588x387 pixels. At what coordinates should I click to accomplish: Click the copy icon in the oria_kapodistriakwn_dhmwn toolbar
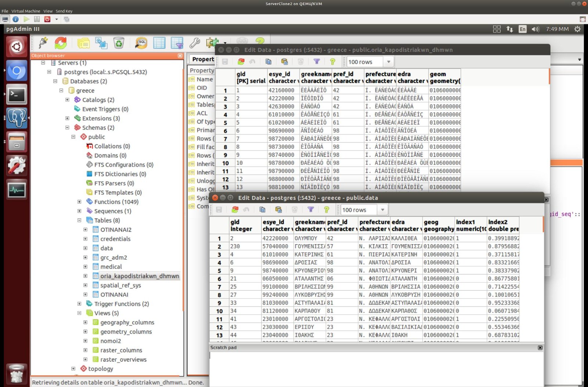(268, 62)
